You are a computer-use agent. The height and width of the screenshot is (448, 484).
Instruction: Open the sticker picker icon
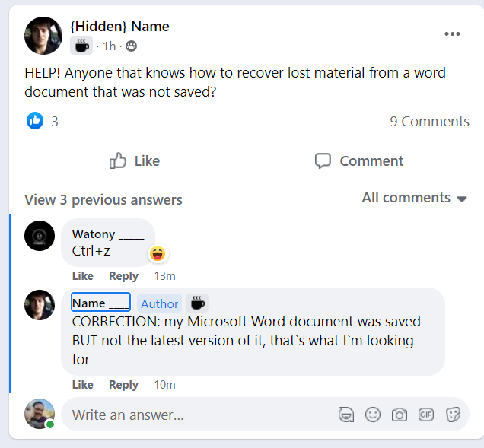point(453,415)
